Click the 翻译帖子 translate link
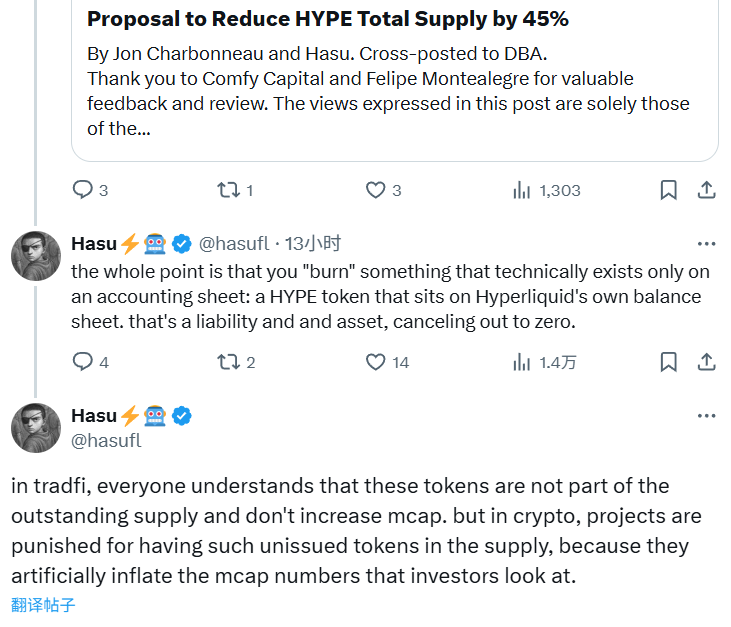This screenshot has width=731, height=627. [x=43, y=605]
